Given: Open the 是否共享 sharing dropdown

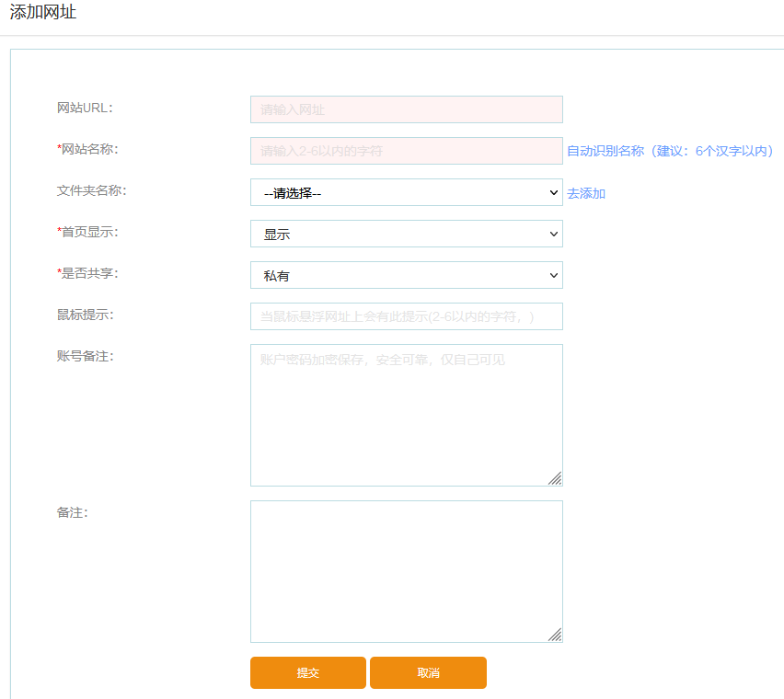Looking at the screenshot, I should click(x=406, y=275).
